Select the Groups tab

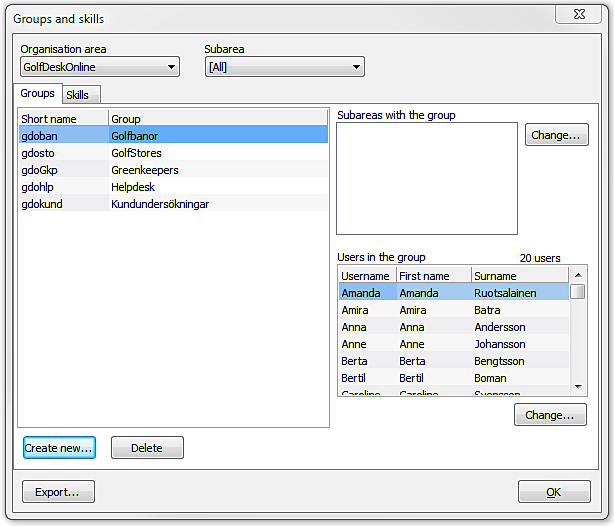38,94
